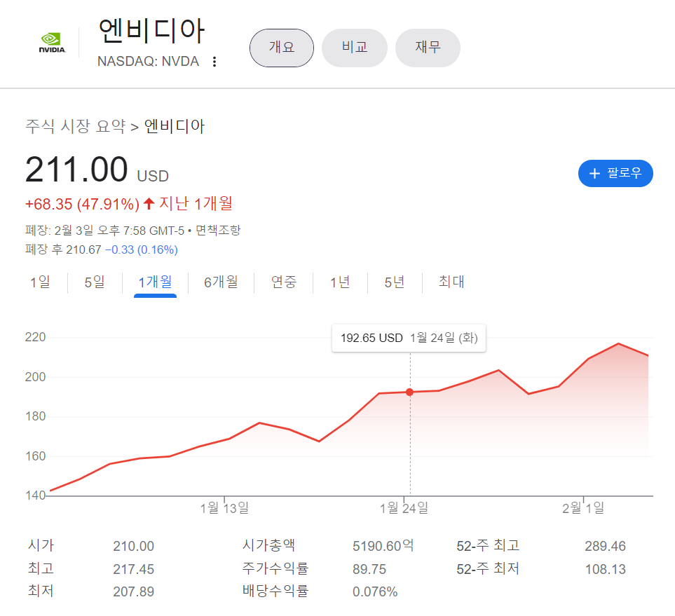Click the 시가총액 label
The width and height of the screenshot is (675, 616).
tap(268, 545)
